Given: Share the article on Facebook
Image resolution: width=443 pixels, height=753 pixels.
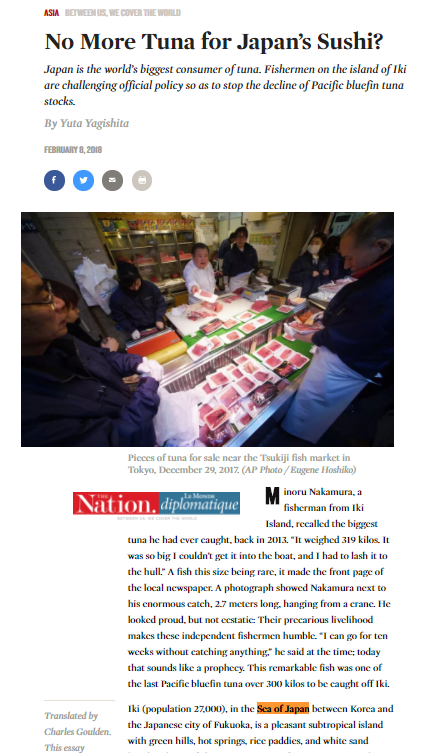Looking at the screenshot, I should 54,181.
